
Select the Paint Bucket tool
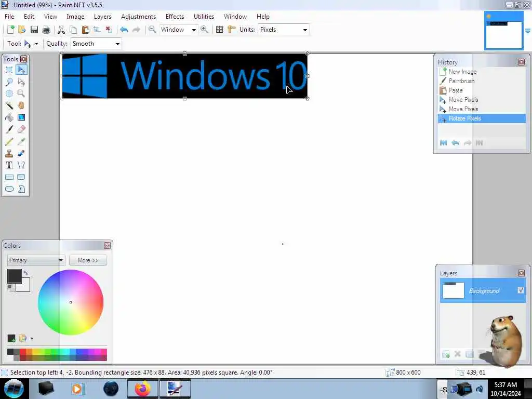tap(9, 117)
